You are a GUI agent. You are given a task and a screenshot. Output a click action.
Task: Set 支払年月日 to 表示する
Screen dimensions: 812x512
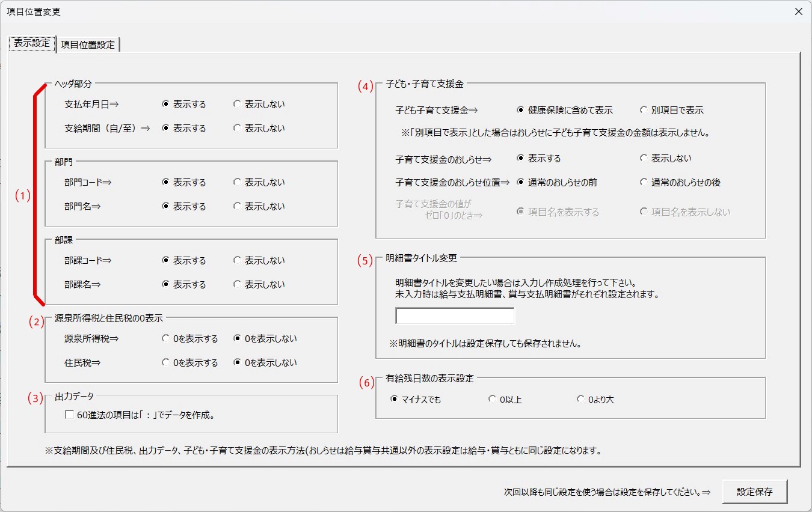coord(184,104)
